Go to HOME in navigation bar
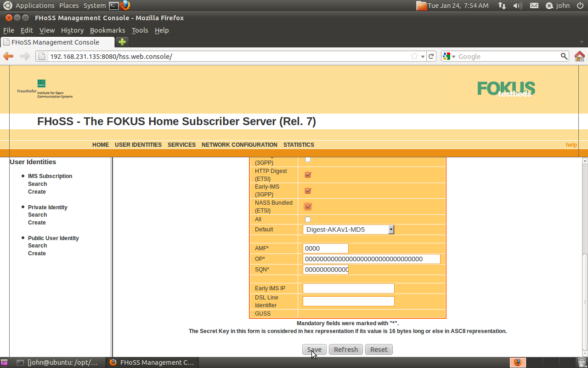The width and height of the screenshot is (588, 368). tap(101, 144)
